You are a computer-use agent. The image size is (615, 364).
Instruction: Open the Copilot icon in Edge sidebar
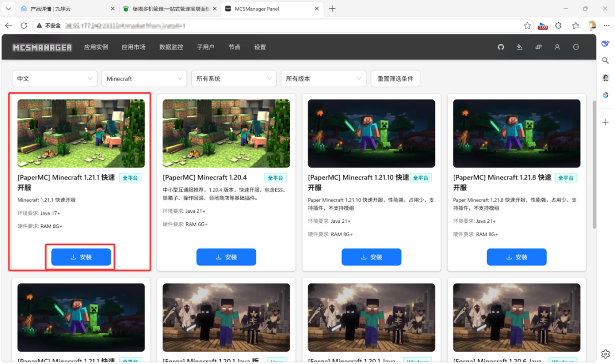[606, 43]
